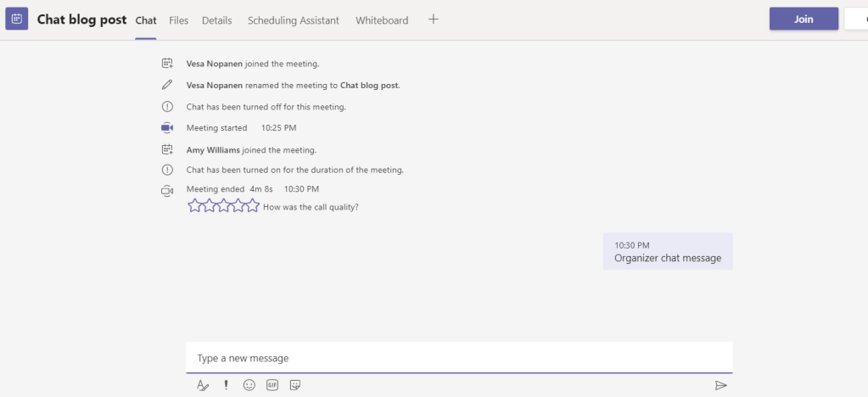The height and width of the screenshot is (397, 868).
Task: Select the Chat tab
Action: [x=146, y=20]
